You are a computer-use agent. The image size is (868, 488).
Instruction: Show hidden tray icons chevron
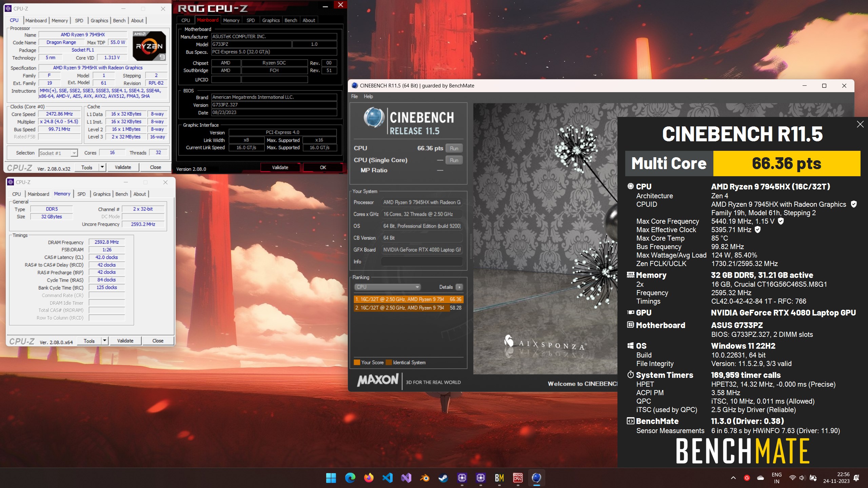[733, 478]
